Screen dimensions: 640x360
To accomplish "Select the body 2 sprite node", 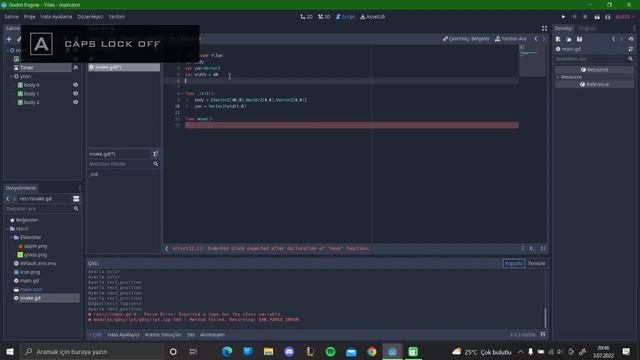I will point(31,102).
